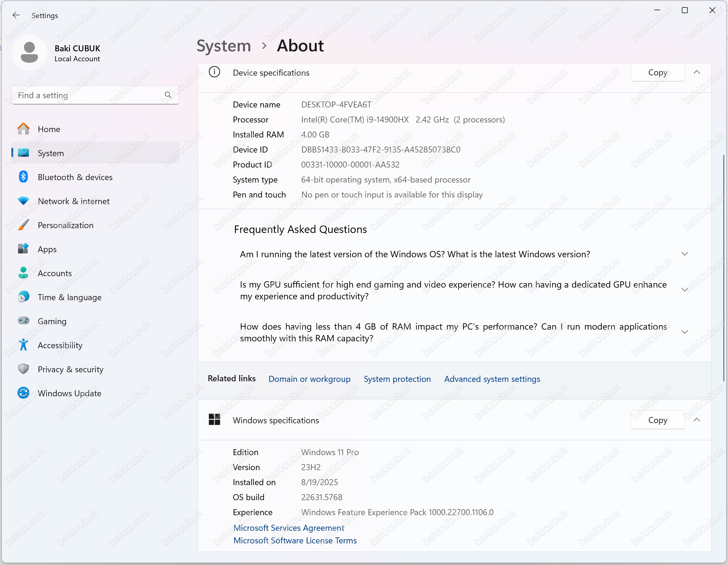Open Personalization settings

click(x=95, y=225)
